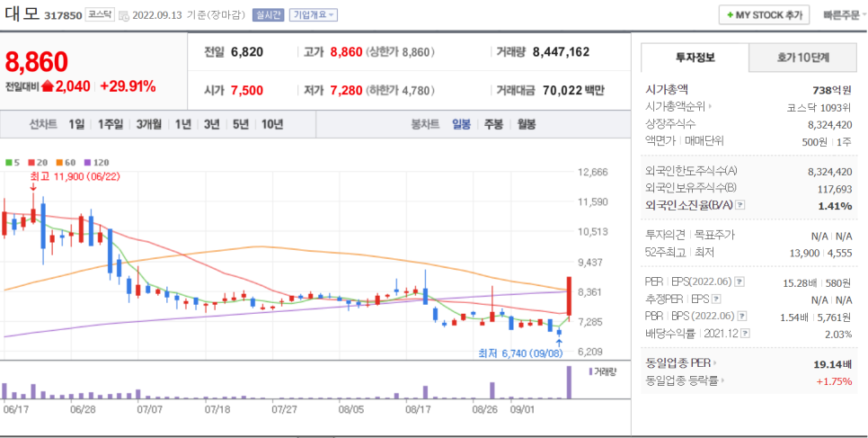
Task: Choose the 월봉 monthly candle chart
Action: [x=527, y=124]
